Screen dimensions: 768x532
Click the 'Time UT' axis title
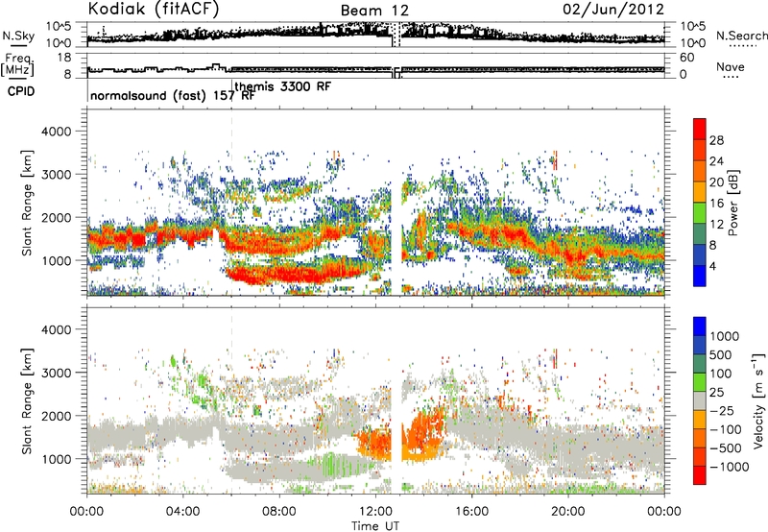375,526
